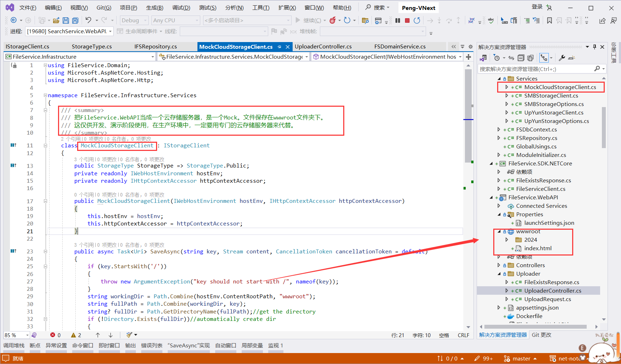Click the Navigate Backward arrow icon
Viewport: 621px width, 364px height.
(x=13, y=20)
